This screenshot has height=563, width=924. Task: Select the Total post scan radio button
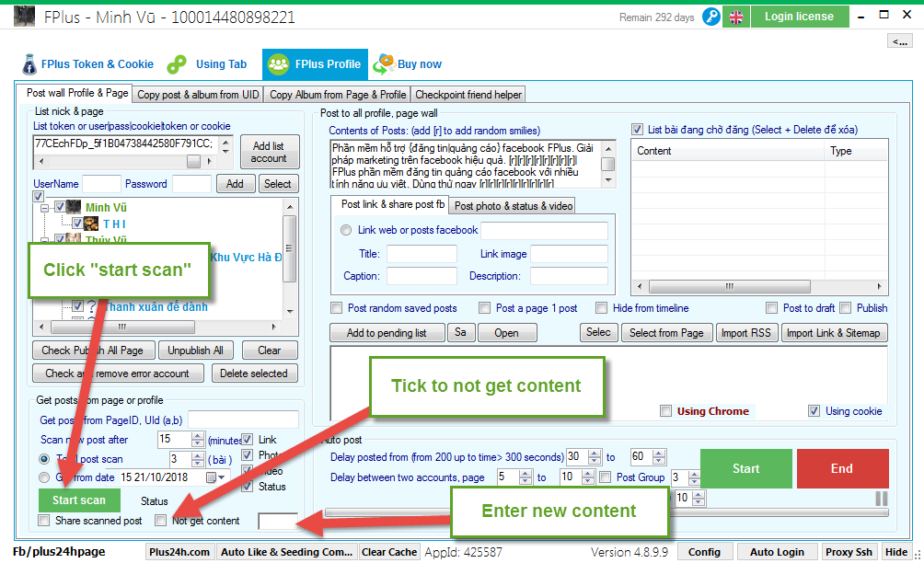44,459
